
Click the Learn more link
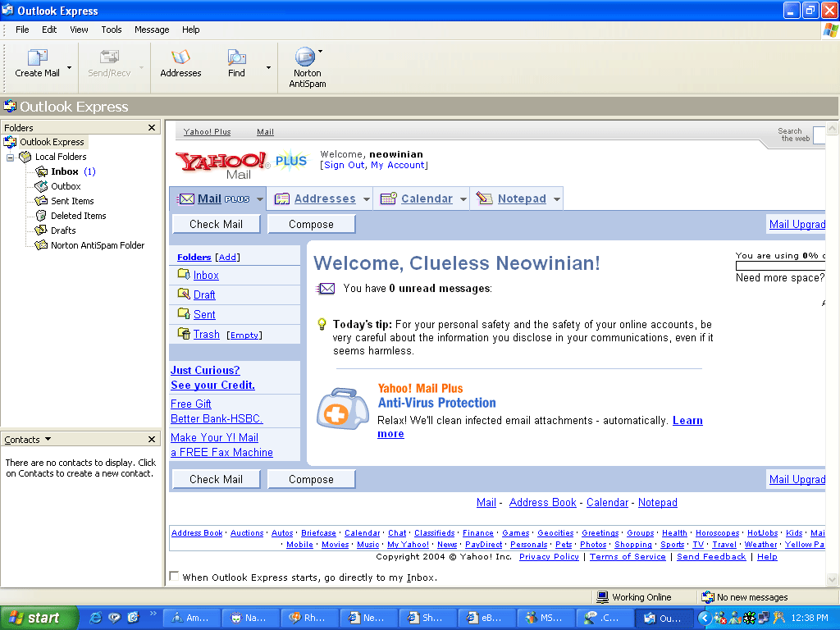point(687,421)
